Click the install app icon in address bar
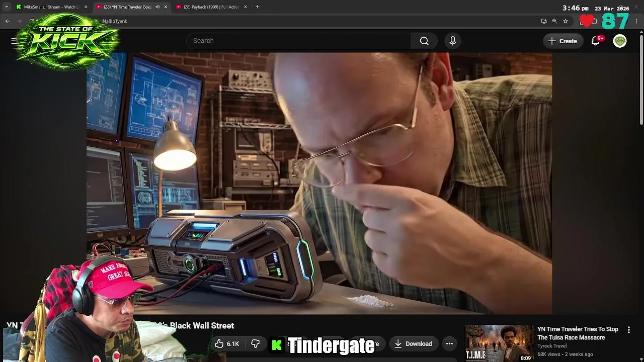Screen dimensions: 644x362 [x=544, y=21]
